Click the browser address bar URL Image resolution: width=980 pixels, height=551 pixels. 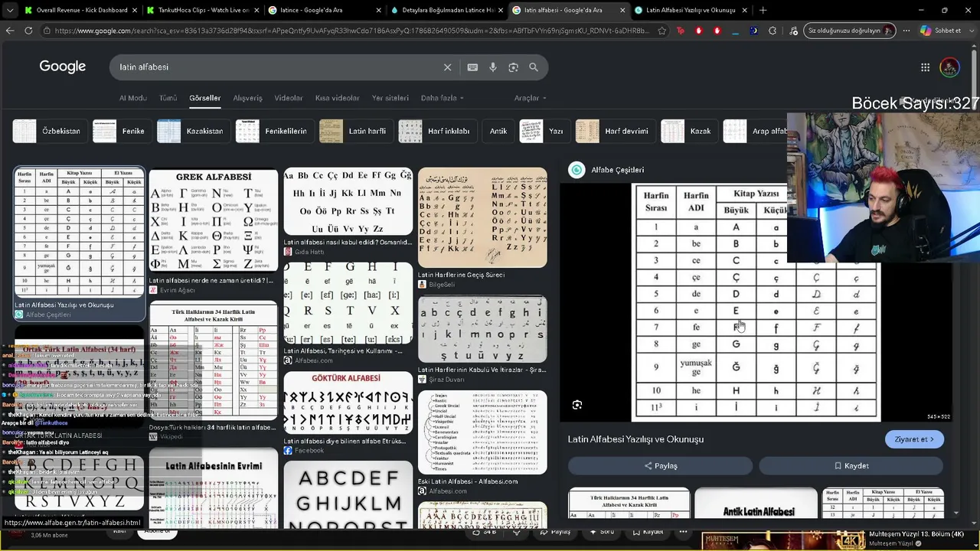point(352,31)
